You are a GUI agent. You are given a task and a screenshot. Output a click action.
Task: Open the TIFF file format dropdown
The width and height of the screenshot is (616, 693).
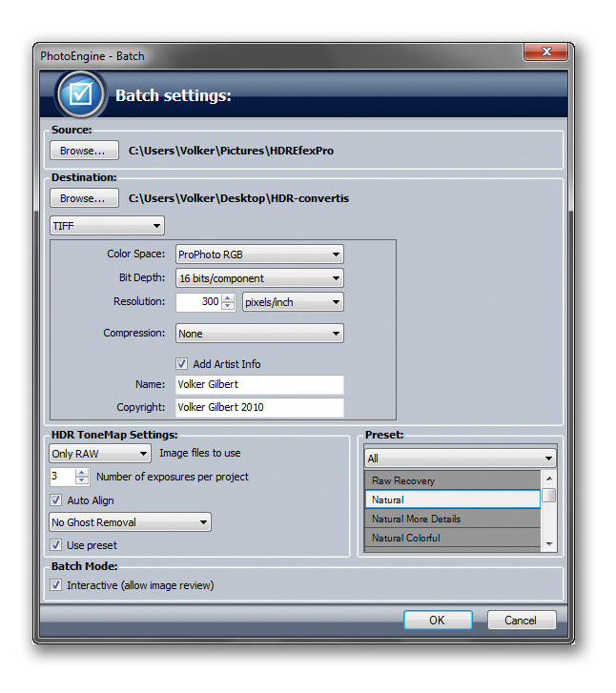click(x=107, y=226)
